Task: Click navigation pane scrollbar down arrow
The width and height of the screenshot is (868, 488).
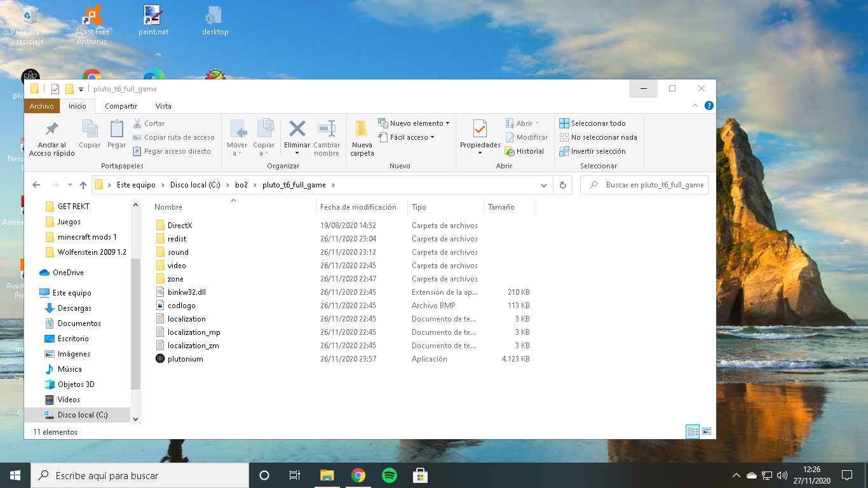Action: click(135, 418)
